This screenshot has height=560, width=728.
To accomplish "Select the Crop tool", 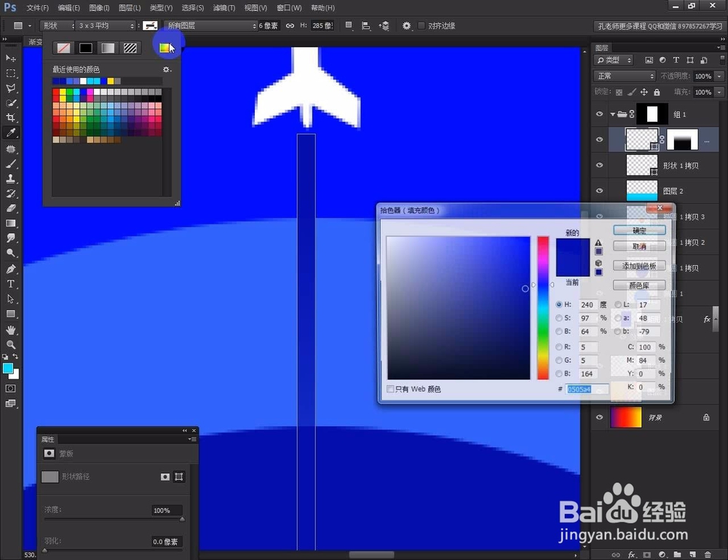I will coord(12,118).
